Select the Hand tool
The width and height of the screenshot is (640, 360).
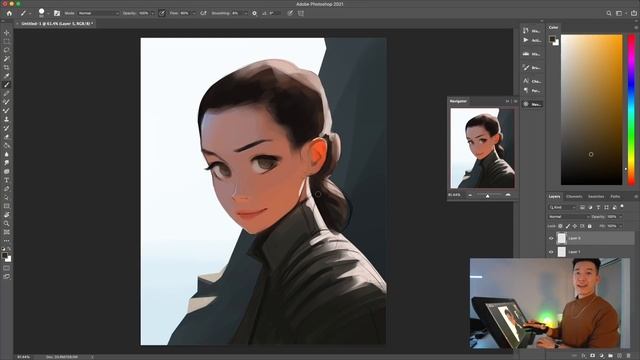(x=7, y=215)
